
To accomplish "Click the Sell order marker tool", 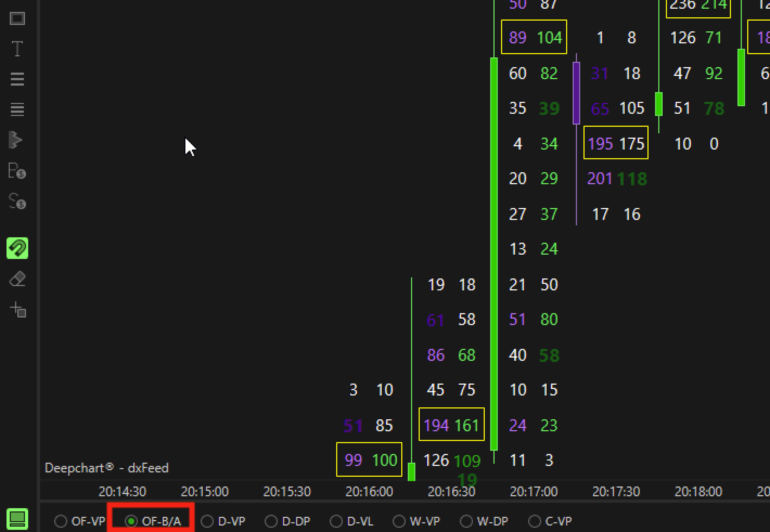I will point(17,201).
